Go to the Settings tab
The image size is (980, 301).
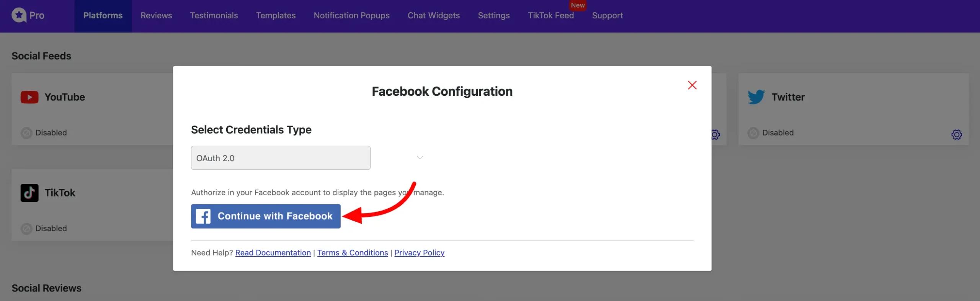[x=494, y=16]
